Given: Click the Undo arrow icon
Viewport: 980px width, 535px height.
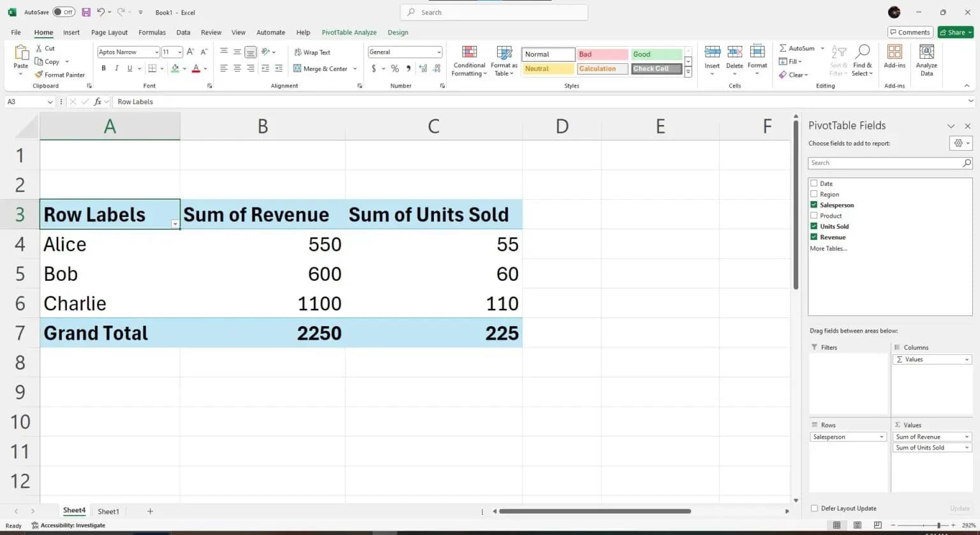Looking at the screenshot, I should point(101,12).
